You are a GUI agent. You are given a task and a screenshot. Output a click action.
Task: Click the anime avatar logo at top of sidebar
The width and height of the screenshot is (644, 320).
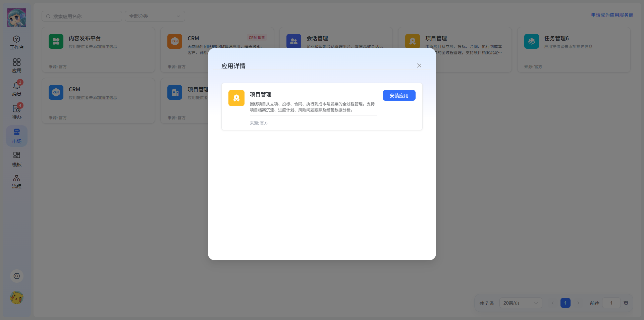point(17,18)
